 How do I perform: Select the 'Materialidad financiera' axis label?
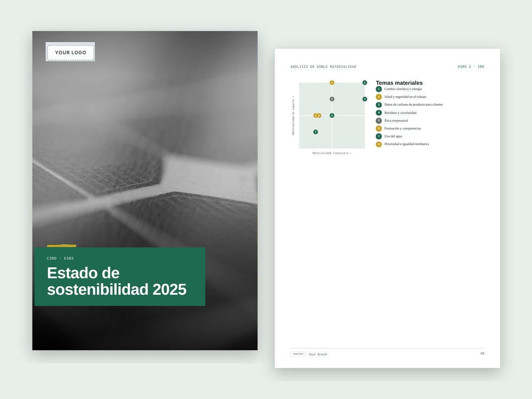pos(332,153)
